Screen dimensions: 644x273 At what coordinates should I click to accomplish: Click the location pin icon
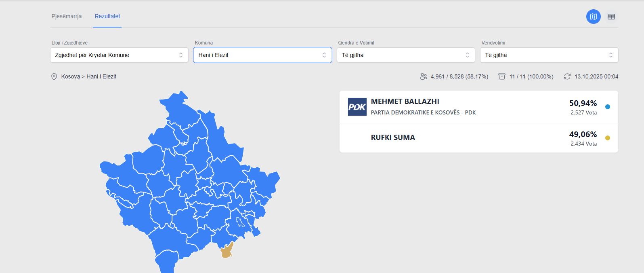pos(54,76)
